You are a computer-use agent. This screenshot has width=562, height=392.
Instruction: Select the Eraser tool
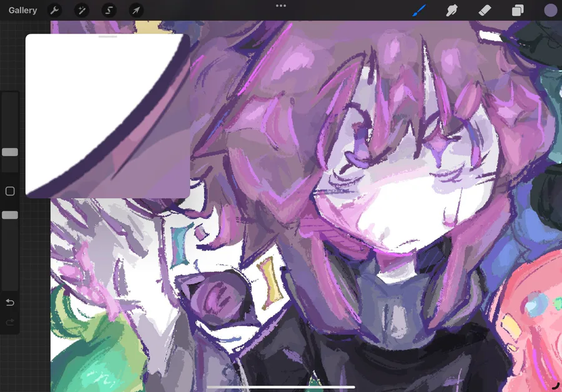[x=485, y=11]
